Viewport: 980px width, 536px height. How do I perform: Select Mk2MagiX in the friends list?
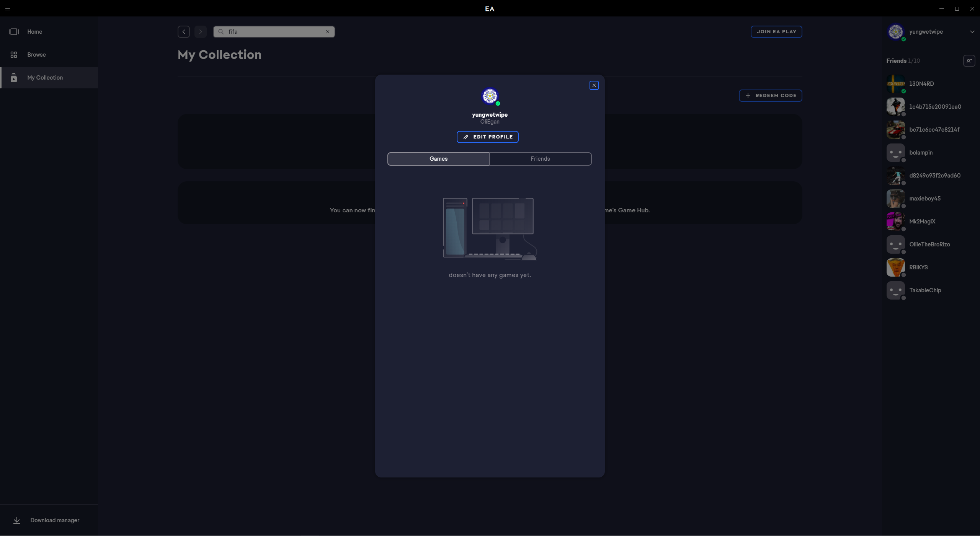(922, 222)
